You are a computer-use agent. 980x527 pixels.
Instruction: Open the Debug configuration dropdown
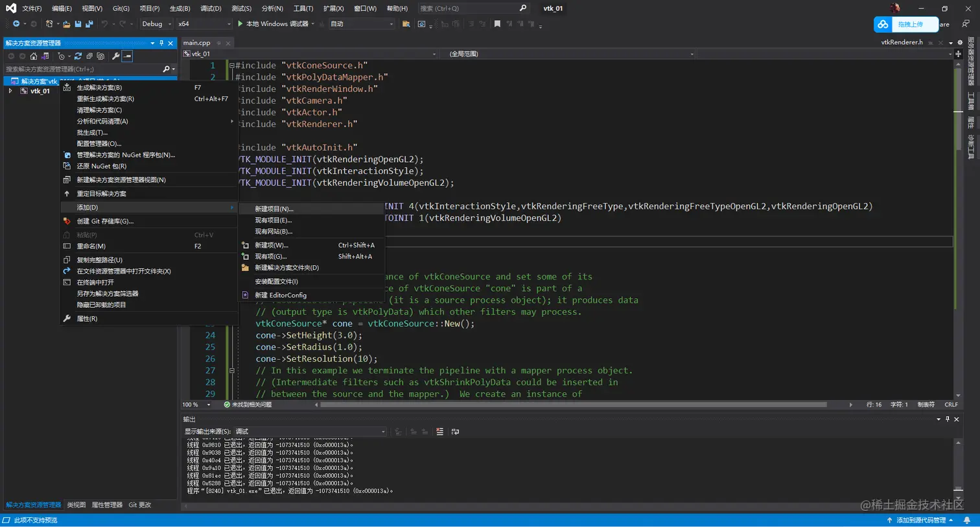pyautogui.click(x=156, y=24)
